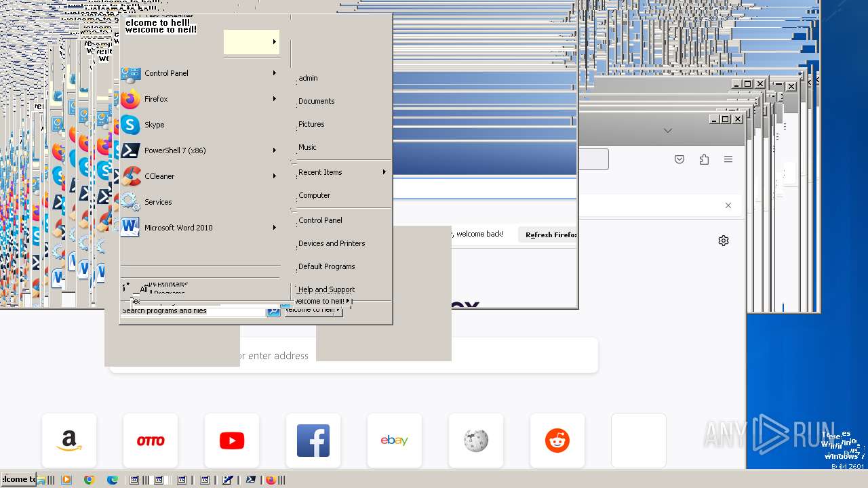The height and width of the screenshot is (488, 868).
Task: Open Help and Support
Action: coord(326,289)
